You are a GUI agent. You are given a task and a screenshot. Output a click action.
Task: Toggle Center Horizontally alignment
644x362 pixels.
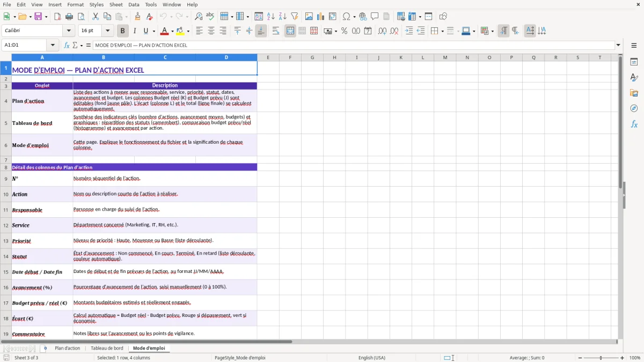211,31
